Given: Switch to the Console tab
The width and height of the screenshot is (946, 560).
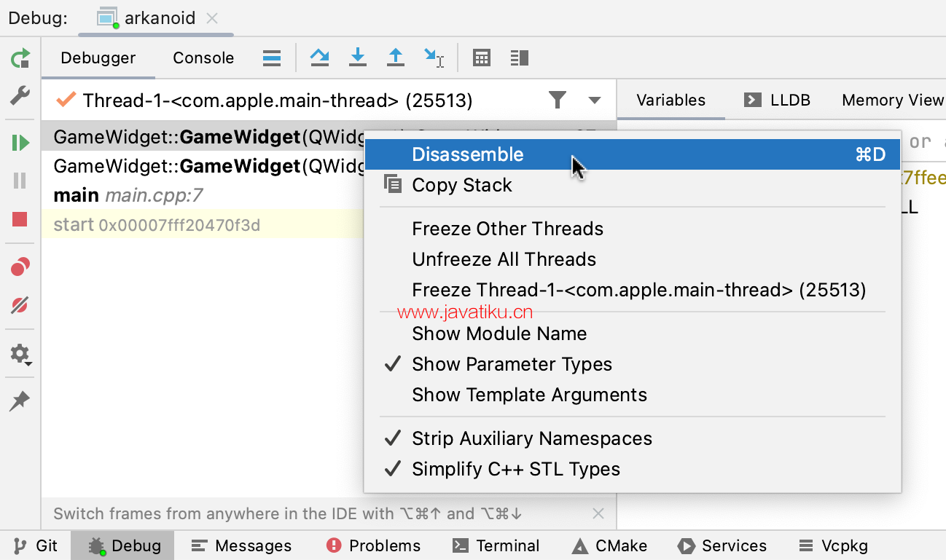Looking at the screenshot, I should tap(203, 58).
